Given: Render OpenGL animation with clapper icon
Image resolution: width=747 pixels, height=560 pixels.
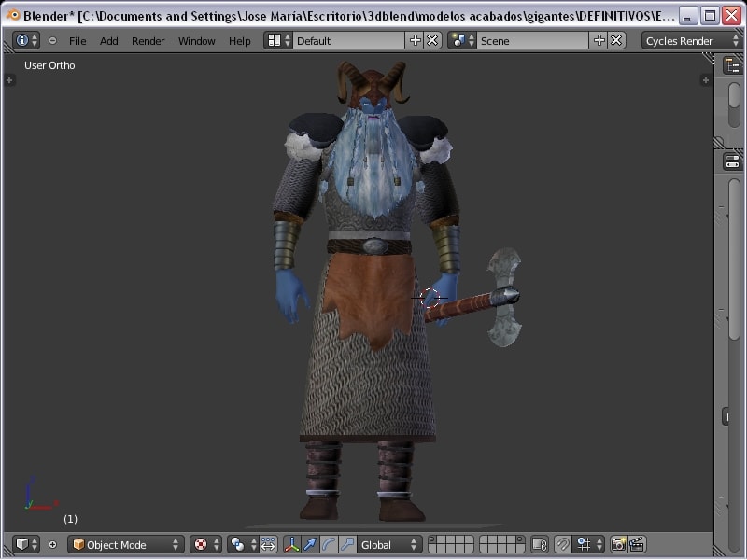Looking at the screenshot, I should [637, 544].
